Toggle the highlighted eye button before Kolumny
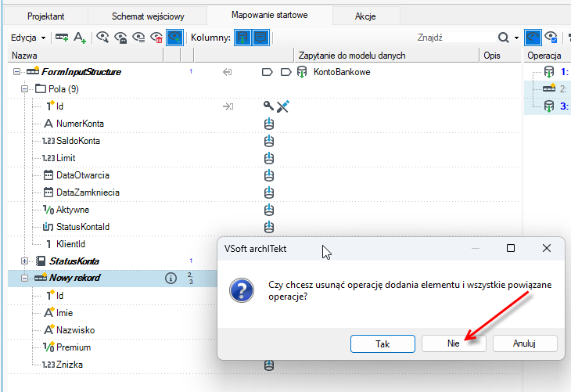The image size is (571, 392). click(x=174, y=38)
